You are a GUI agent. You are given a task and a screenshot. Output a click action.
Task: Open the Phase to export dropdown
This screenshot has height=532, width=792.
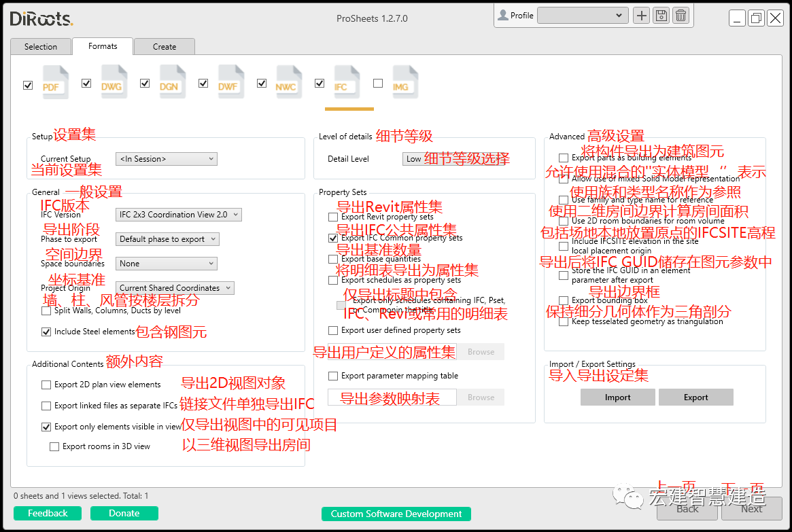coord(167,239)
